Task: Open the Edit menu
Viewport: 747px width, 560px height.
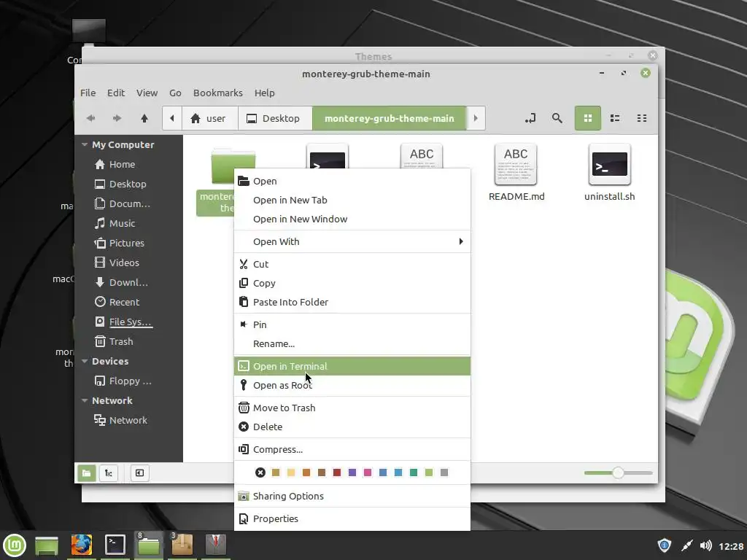Action: 116,93
